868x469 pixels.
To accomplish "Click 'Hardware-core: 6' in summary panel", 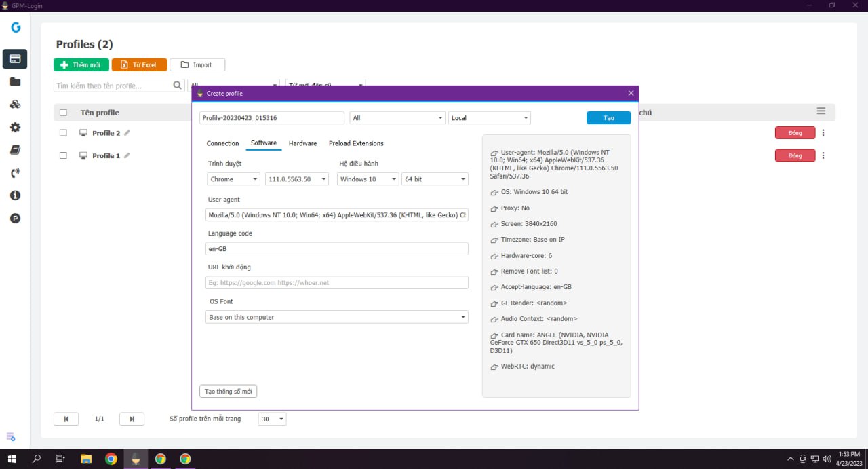I will point(526,255).
